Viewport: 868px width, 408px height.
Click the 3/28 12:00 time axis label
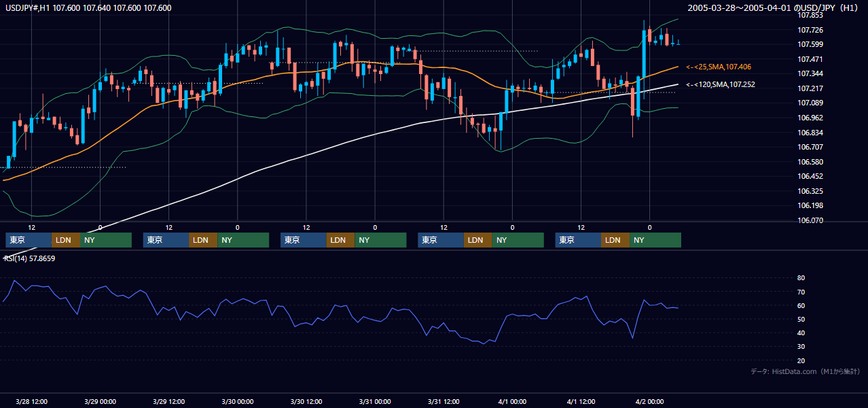(x=31, y=401)
